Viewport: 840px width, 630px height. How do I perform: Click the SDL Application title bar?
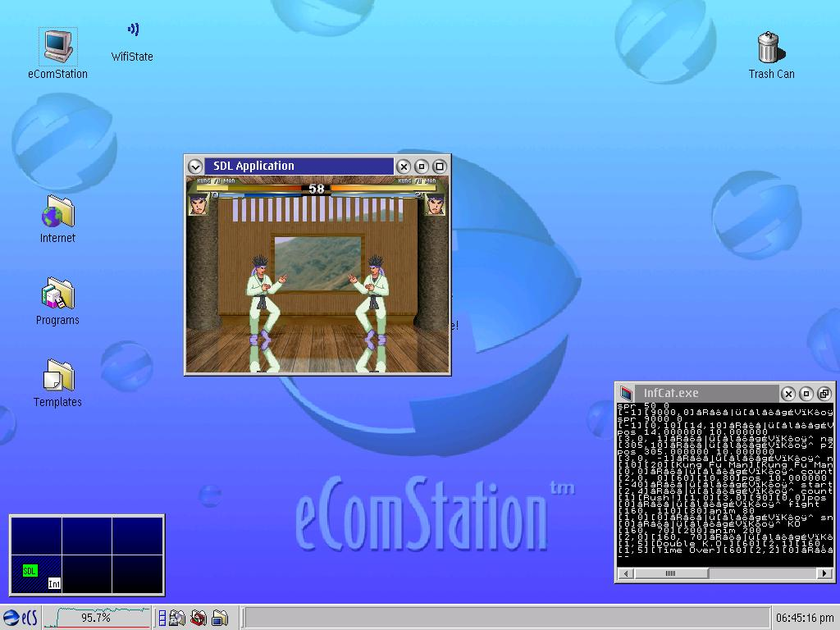point(299,166)
